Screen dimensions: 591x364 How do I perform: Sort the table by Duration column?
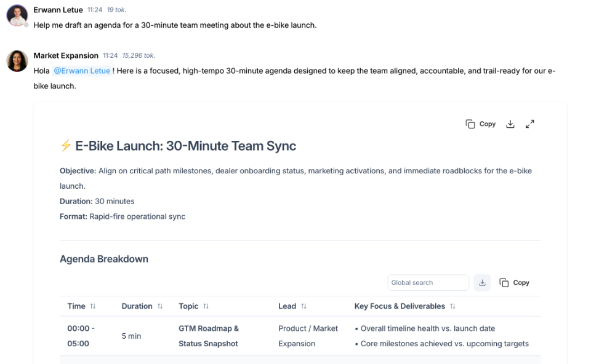click(160, 306)
